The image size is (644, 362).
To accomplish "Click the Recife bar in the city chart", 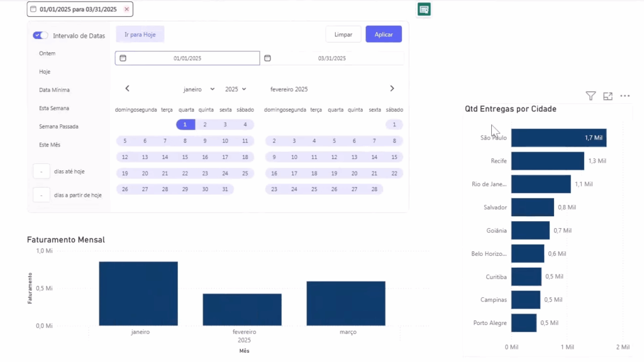I will pos(548,161).
